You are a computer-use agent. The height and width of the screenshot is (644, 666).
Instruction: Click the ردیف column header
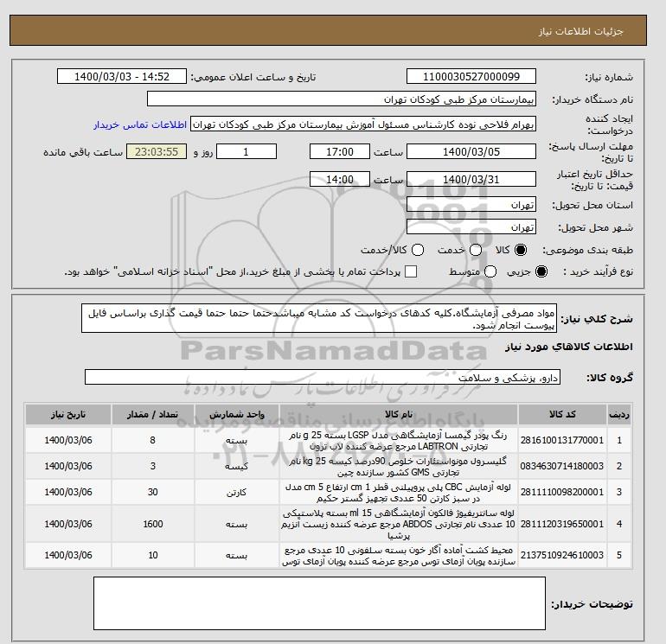[x=619, y=414]
